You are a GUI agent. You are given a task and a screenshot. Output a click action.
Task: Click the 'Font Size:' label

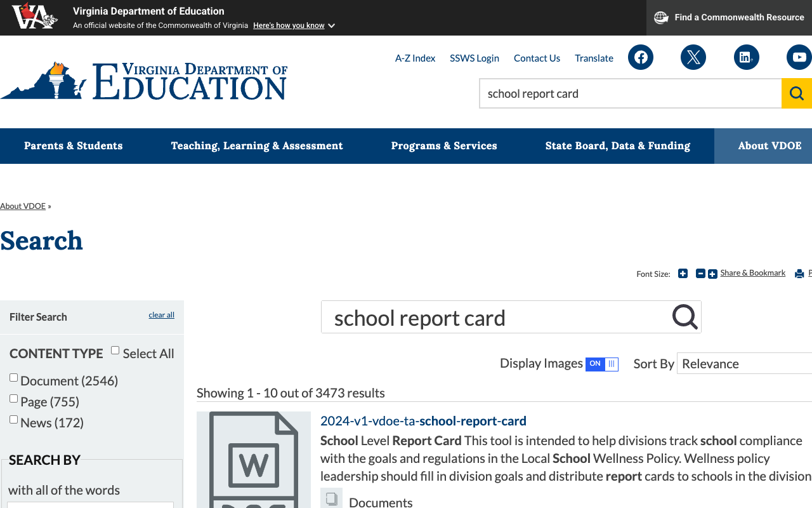[x=653, y=274]
